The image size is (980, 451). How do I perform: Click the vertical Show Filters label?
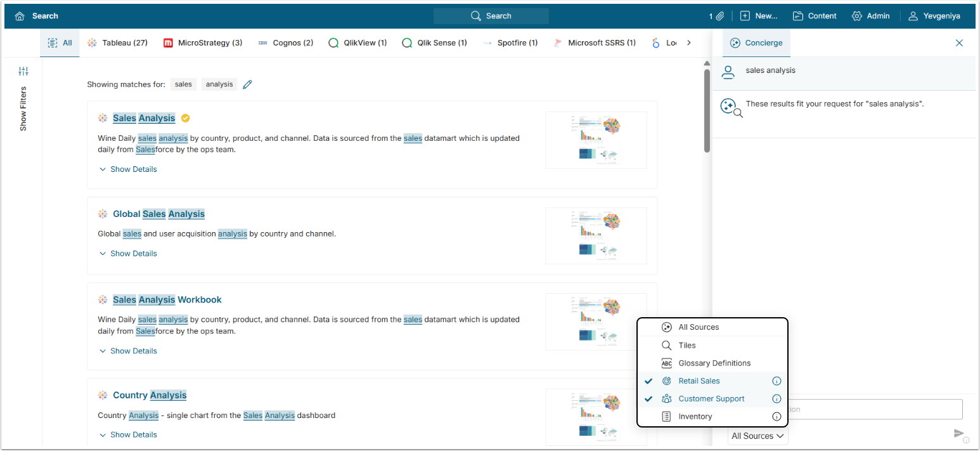[x=23, y=108]
